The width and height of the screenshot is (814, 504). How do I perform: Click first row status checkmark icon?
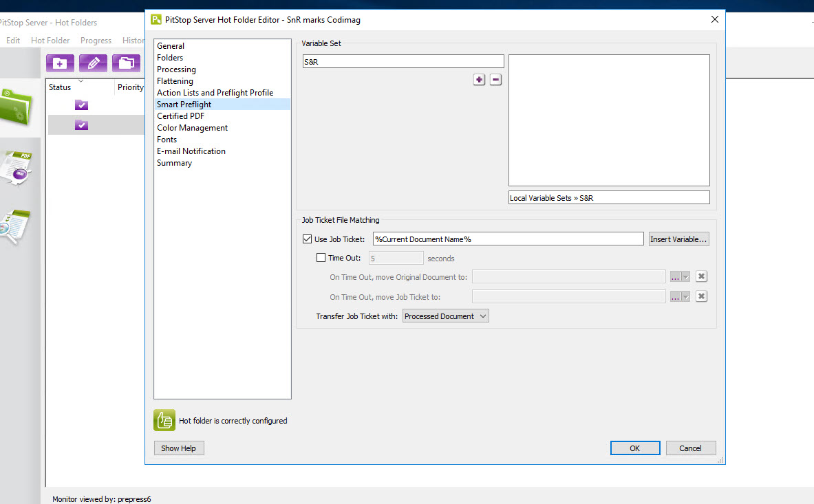(x=81, y=105)
